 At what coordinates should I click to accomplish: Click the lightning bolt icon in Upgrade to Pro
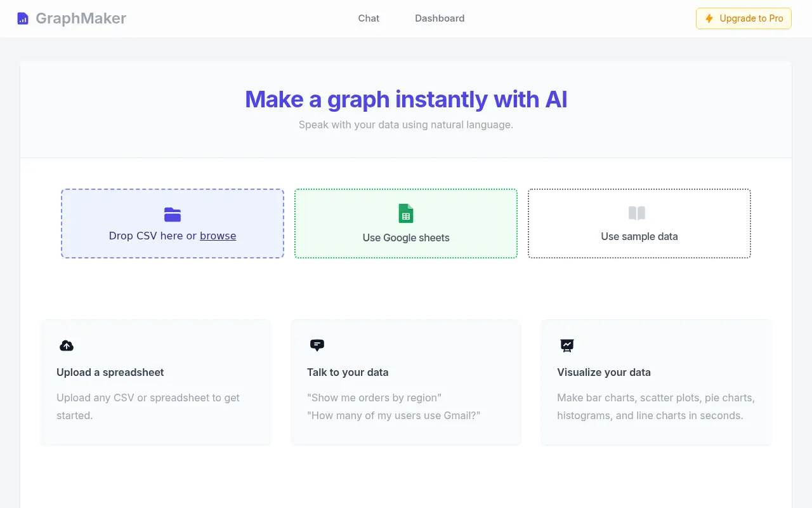coord(709,18)
